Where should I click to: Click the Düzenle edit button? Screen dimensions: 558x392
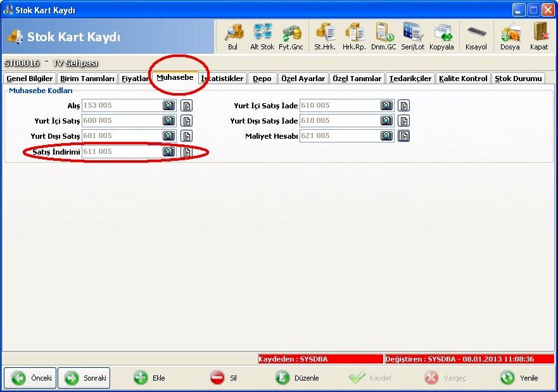point(297,378)
